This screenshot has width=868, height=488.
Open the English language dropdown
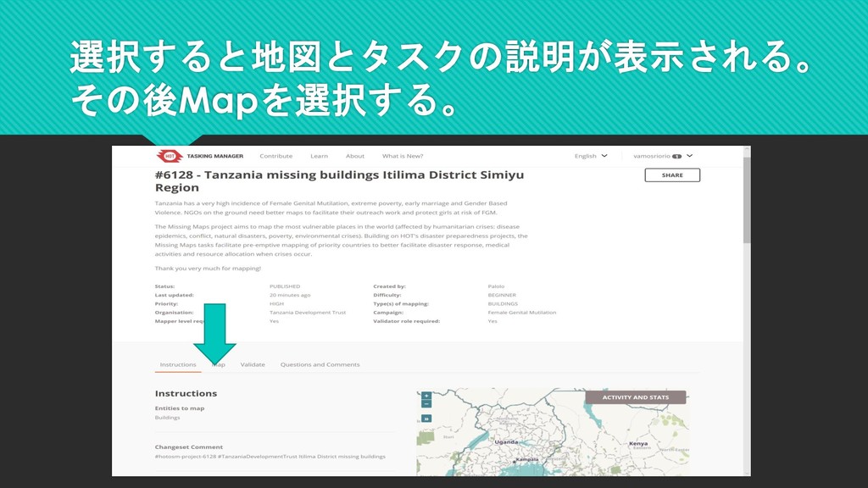point(591,156)
